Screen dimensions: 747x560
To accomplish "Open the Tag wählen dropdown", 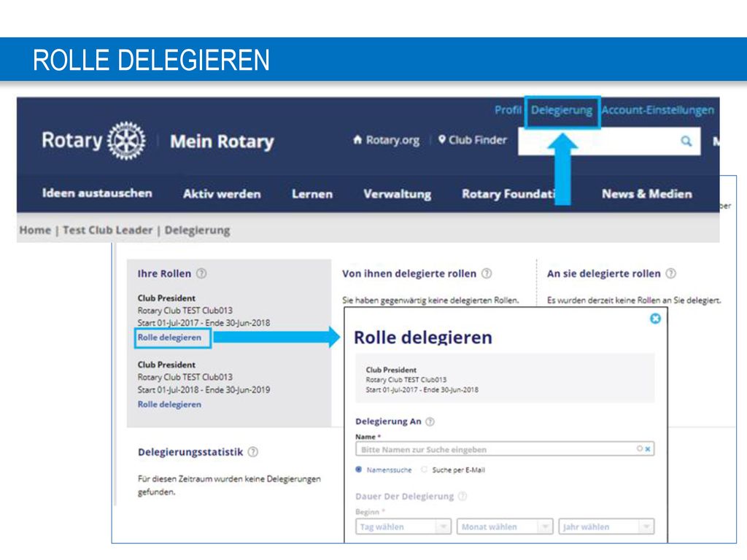I will pyautogui.click(x=403, y=526).
